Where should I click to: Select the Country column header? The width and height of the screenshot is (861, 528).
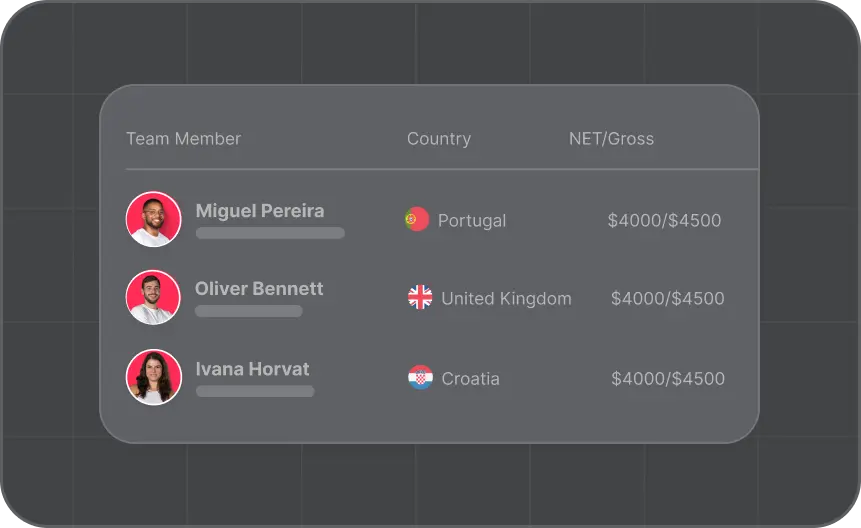tap(439, 139)
